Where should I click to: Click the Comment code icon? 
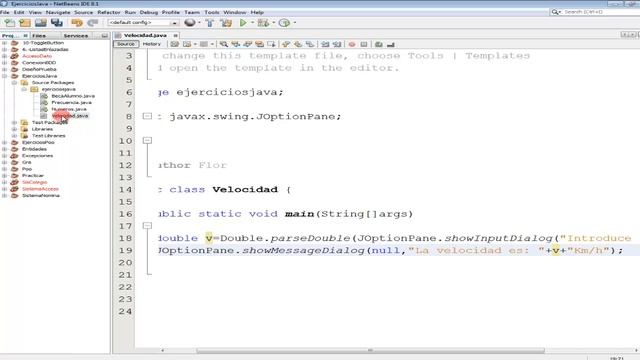click(x=379, y=44)
